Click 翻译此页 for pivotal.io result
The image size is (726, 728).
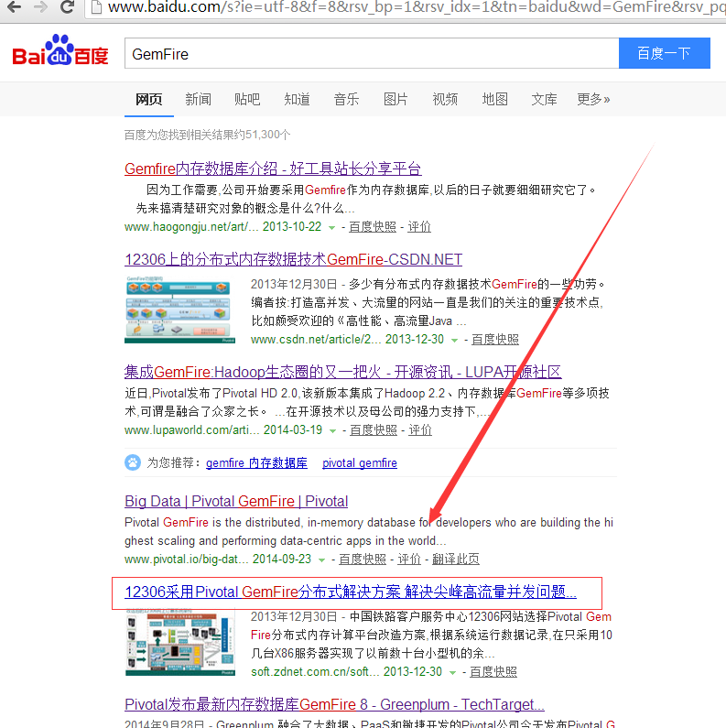tap(455, 559)
